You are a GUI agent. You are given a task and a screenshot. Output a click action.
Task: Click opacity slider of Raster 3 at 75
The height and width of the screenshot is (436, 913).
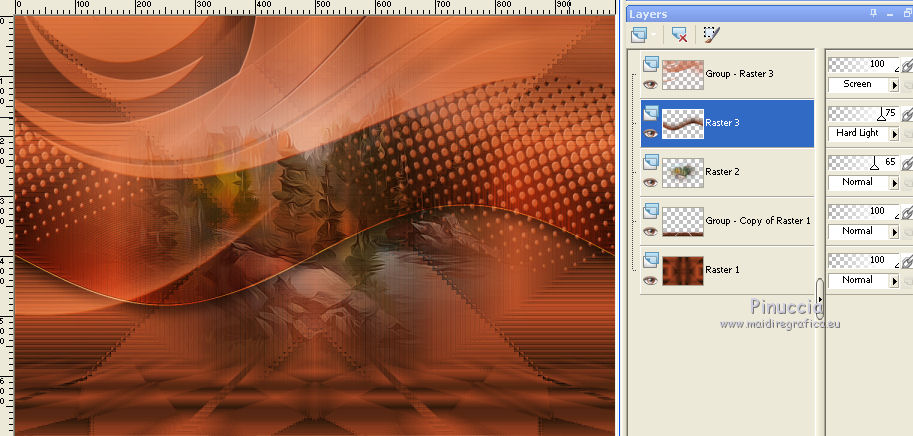[x=864, y=114]
